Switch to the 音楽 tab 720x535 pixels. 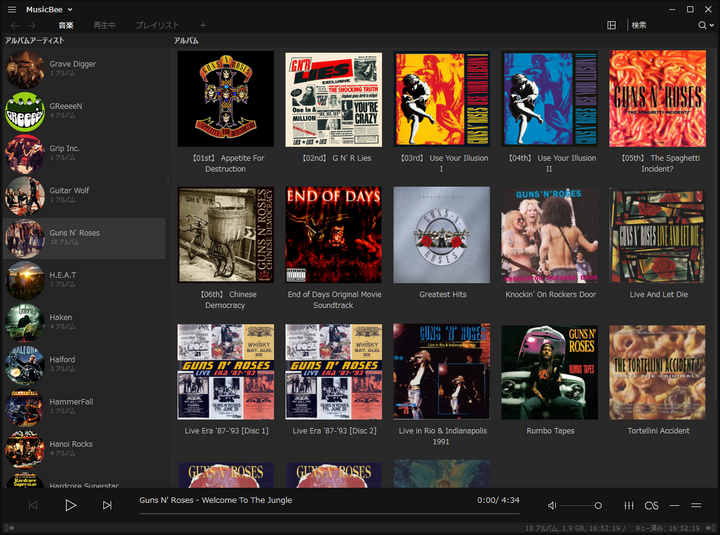pos(66,26)
